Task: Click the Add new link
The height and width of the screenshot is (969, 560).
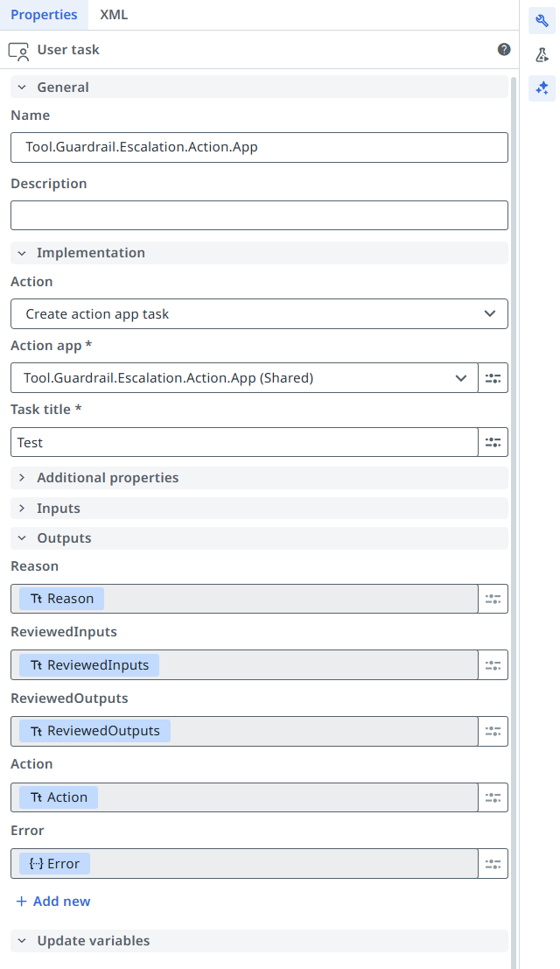Action: 53,902
